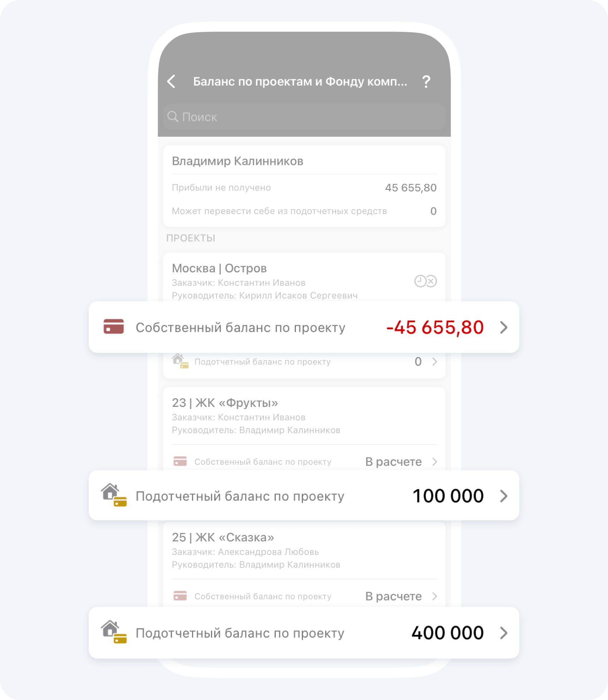The image size is (608, 700).
Task: Open help with the question mark icon
Action: [426, 82]
